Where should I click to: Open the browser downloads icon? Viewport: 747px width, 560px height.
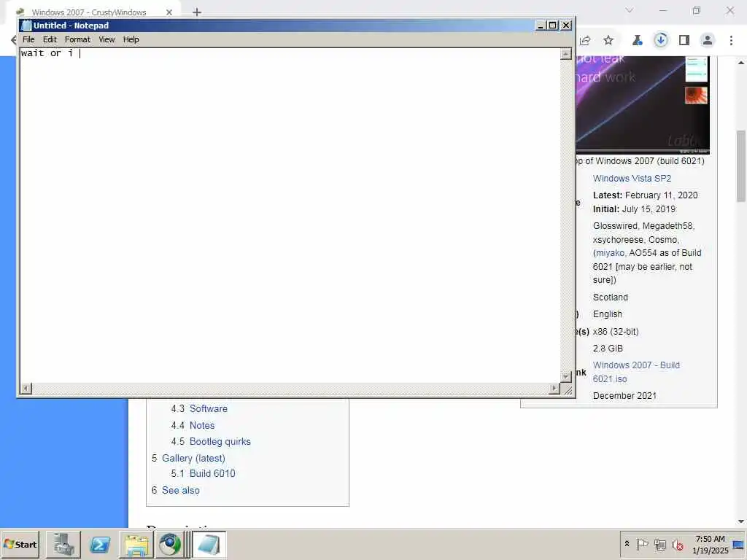(661, 41)
